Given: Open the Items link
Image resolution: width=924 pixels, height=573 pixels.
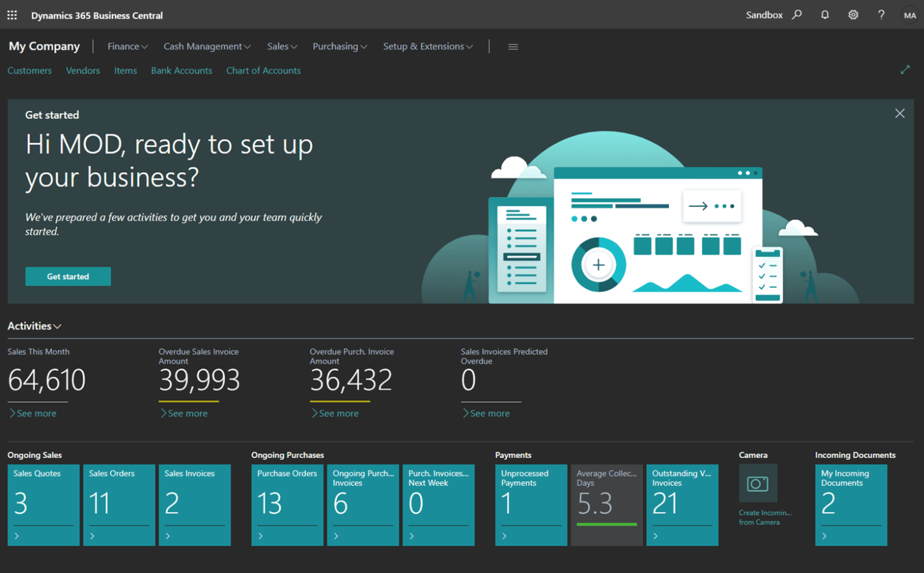Looking at the screenshot, I should coord(126,70).
